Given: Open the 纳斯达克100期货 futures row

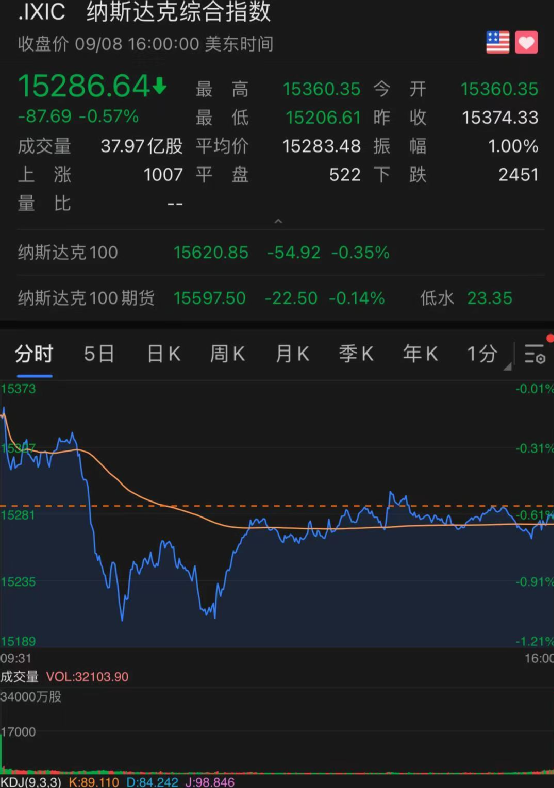Looking at the screenshot, I should (281, 299).
